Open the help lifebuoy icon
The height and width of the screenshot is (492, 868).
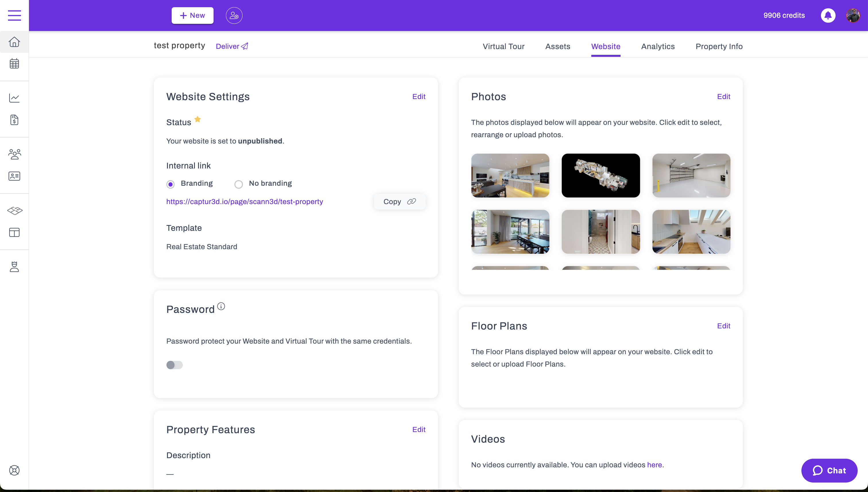pos(14,470)
